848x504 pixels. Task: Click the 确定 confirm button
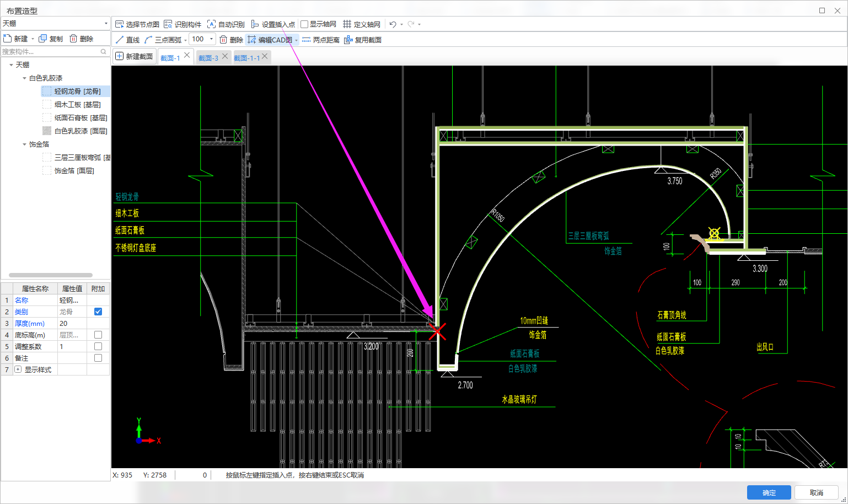(769, 492)
